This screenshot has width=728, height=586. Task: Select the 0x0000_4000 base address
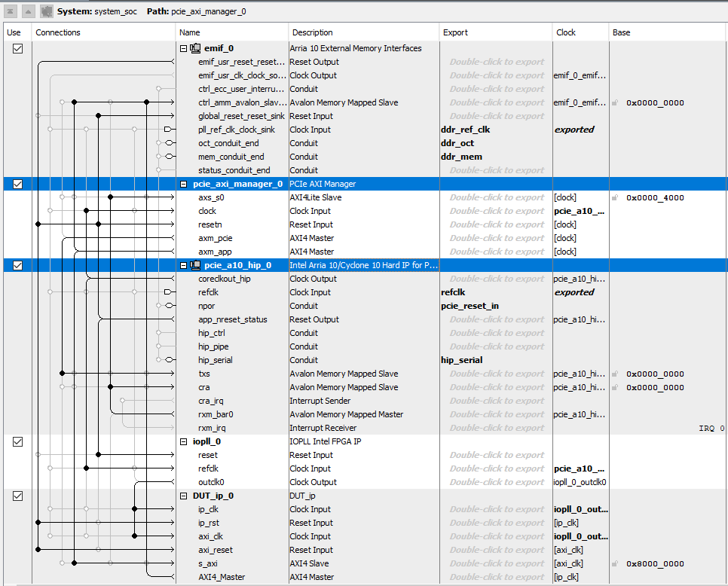pos(655,197)
